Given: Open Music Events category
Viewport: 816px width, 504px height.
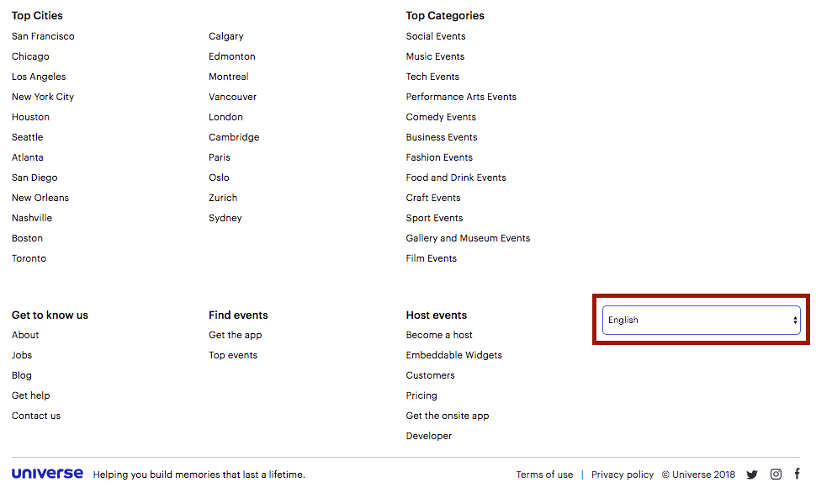Looking at the screenshot, I should pos(435,56).
